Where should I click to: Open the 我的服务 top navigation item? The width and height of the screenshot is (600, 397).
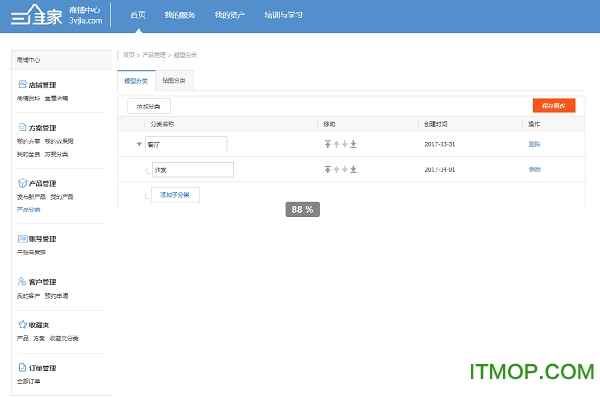180,15
